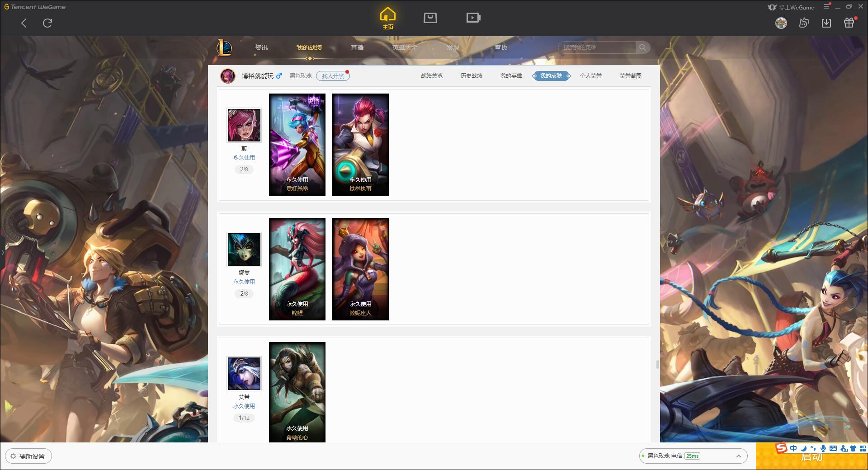This screenshot has width=868, height=470.
Task: Toggle the Sogou 中 Chinese mode
Action: [793, 448]
